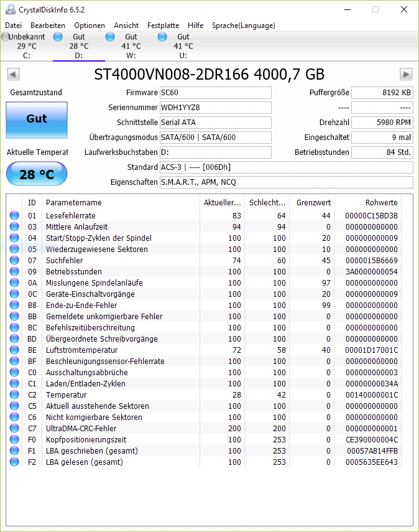Click the Übertragungsmodus field
This screenshot has width=419, height=532.
pos(216,138)
